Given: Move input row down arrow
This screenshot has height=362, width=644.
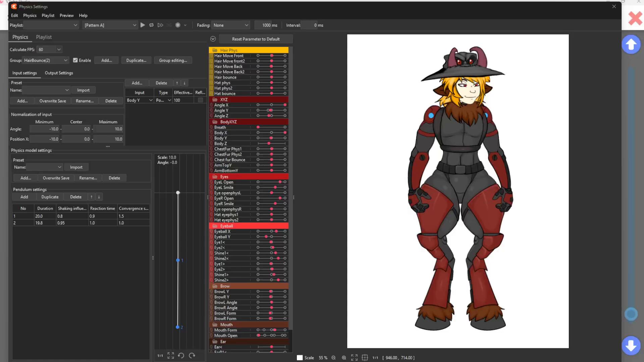Looking at the screenshot, I should [x=184, y=83].
